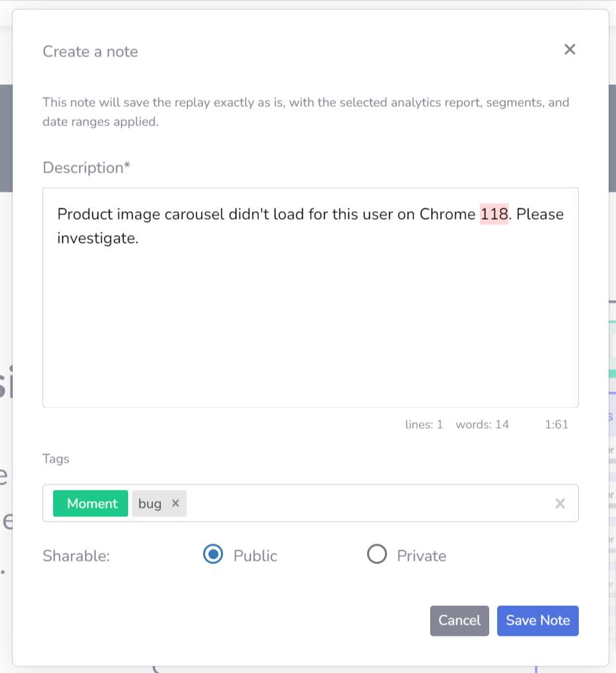This screenshot has height=673, width=616.
Task: Select the Private sharing radio button
Action: (x=377, y=554)
